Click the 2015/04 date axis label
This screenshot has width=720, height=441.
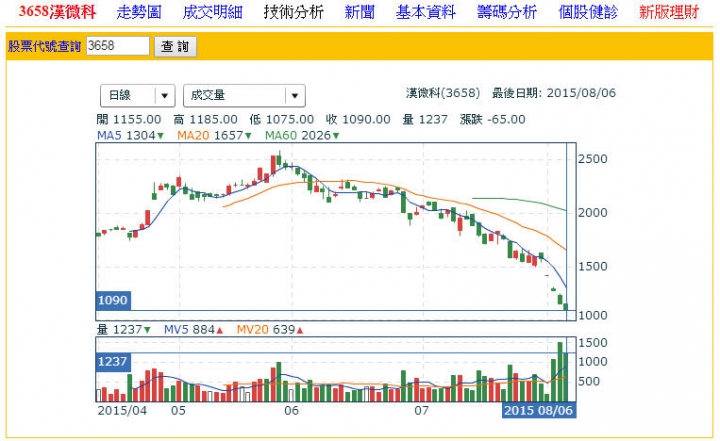pos(122,410)
